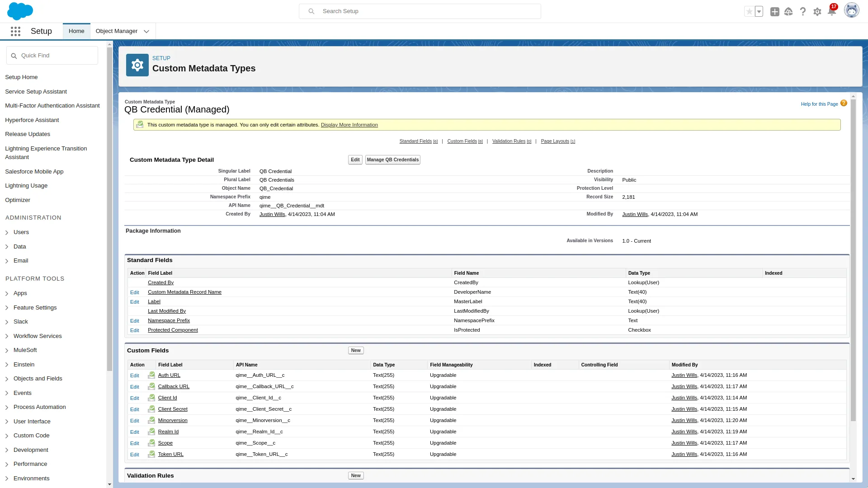Click the Quick Find search input field
This screenshot has height=488, width=868.
[52, 56]
